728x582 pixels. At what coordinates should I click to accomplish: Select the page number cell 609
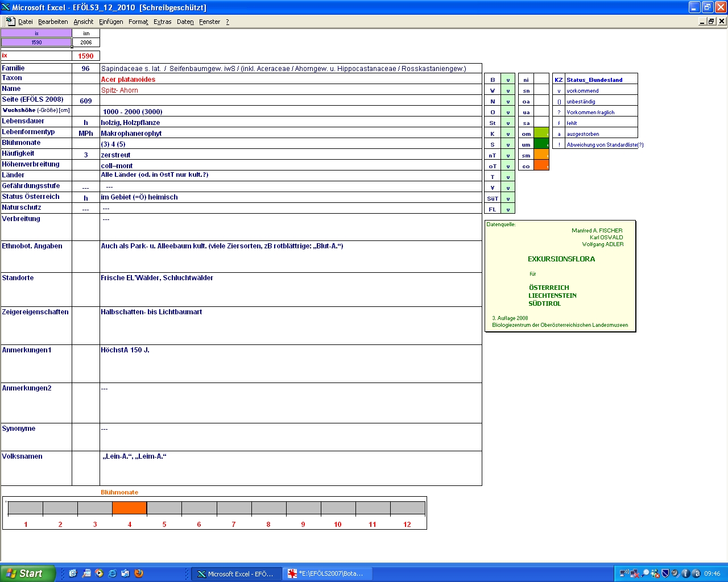click(86, 101)
